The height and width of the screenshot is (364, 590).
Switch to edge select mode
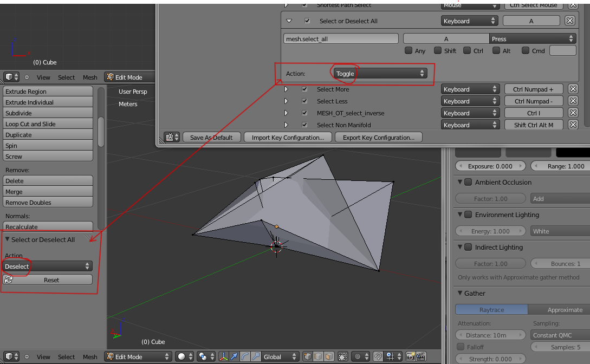tap(318, 356)
